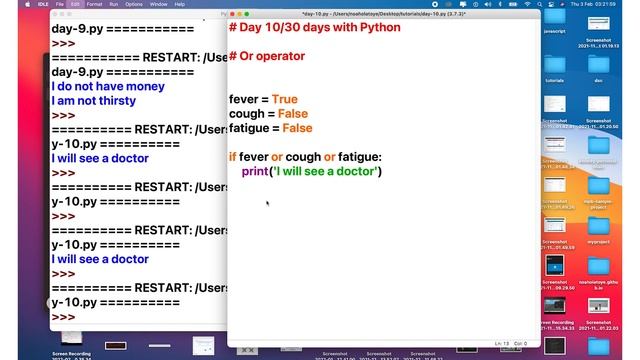Click the last >>> prompt in shell window
This screenshot has width=640, height=360.
click(x=63, y=317)
